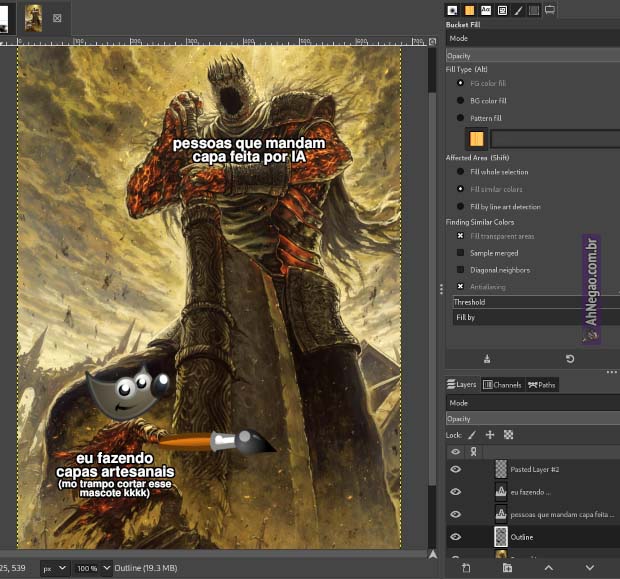This screenshot has width=620, height=579.
Task: Lock alpha channel with checkerboard icon
Action: click(x=508, y=435)
